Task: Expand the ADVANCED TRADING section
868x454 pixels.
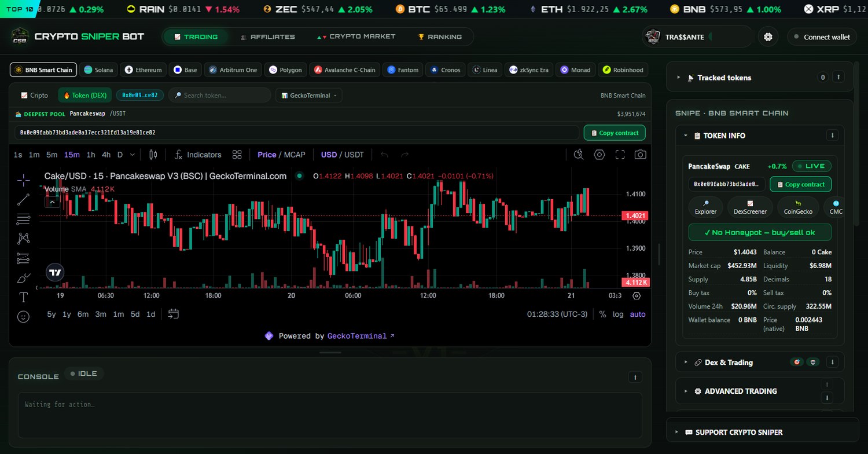Action: 686,391
